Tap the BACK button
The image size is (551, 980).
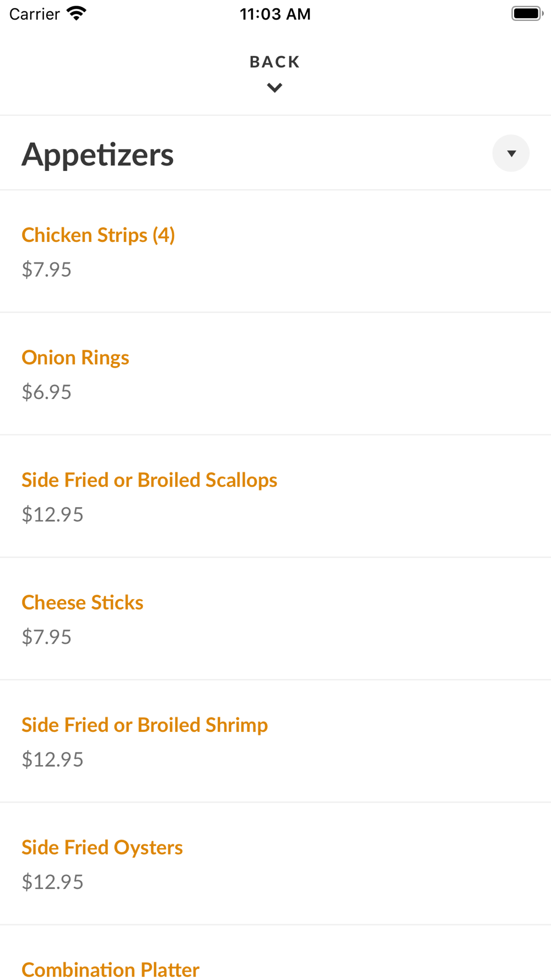(274, 62)
